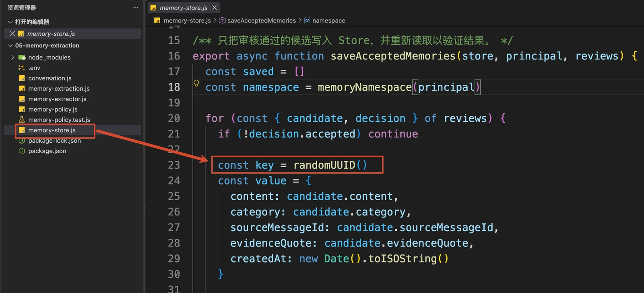Click the conversation.js JS file icon

point(22,78)
